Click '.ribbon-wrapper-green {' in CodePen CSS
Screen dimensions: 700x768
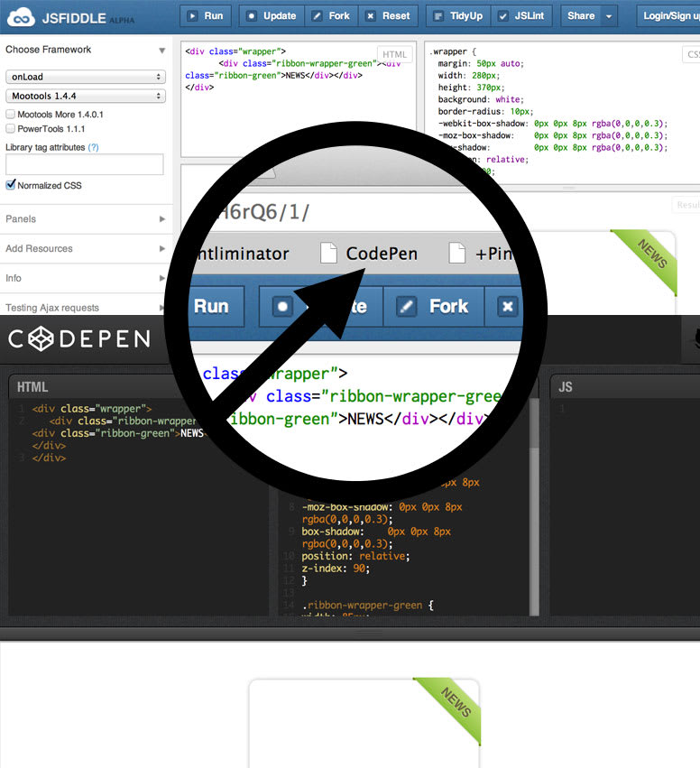tap(367, 605)
